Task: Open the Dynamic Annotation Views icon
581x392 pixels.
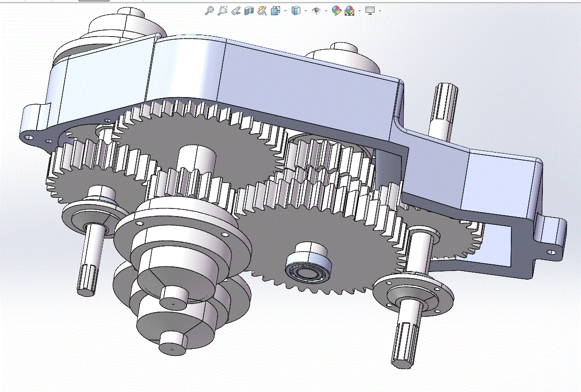Action: click(262, 11)
